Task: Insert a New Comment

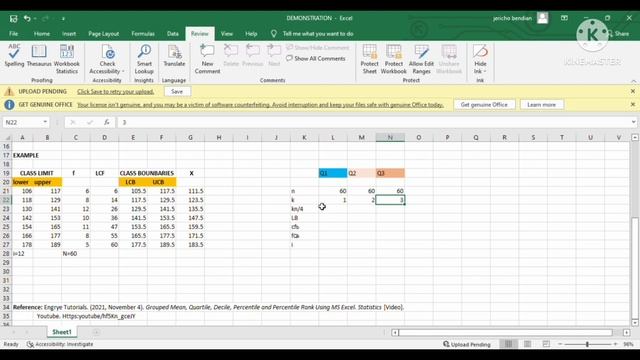Action: pos(207,59)
